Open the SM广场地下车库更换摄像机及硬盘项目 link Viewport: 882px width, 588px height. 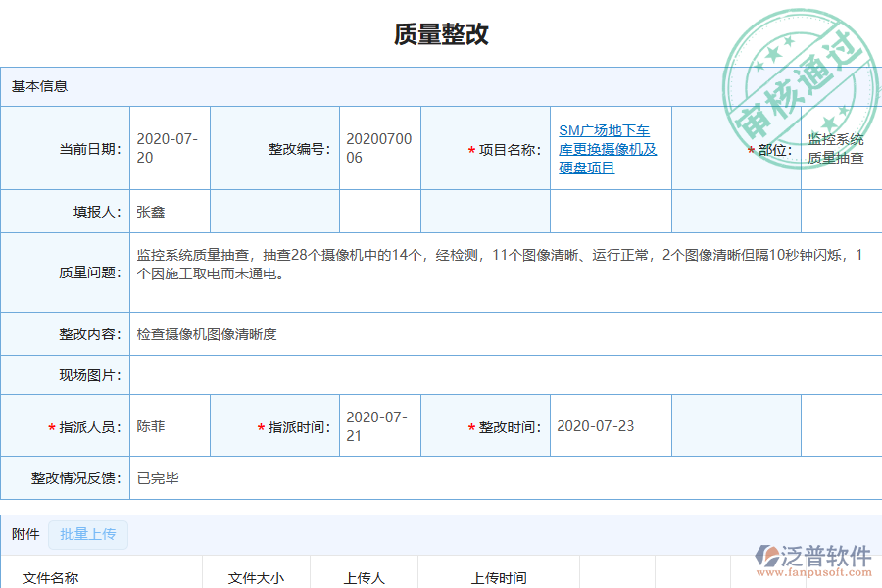609,148
